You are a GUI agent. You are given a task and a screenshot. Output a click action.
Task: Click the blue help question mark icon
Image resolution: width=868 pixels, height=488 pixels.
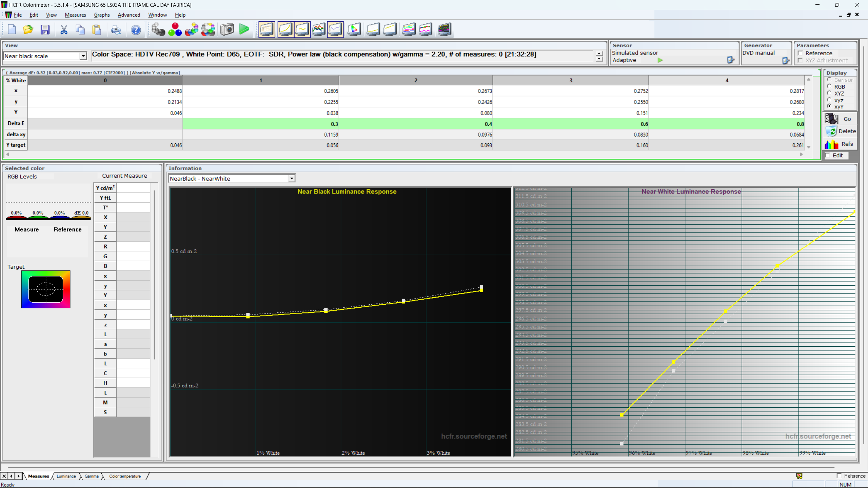click(136, 30)
